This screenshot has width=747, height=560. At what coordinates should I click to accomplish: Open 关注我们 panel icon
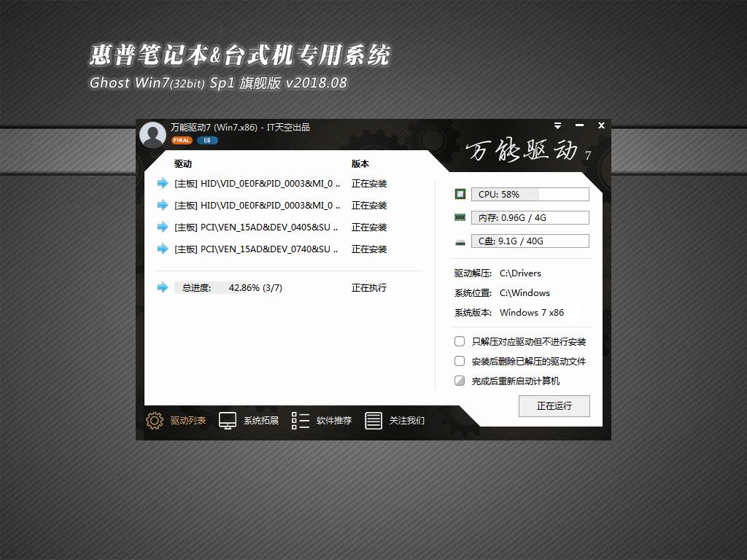[373, 421]
